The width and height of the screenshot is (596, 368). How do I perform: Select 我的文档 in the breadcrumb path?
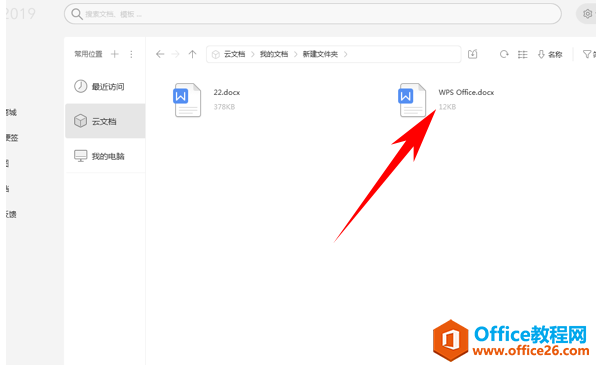[x=274, y=54]
